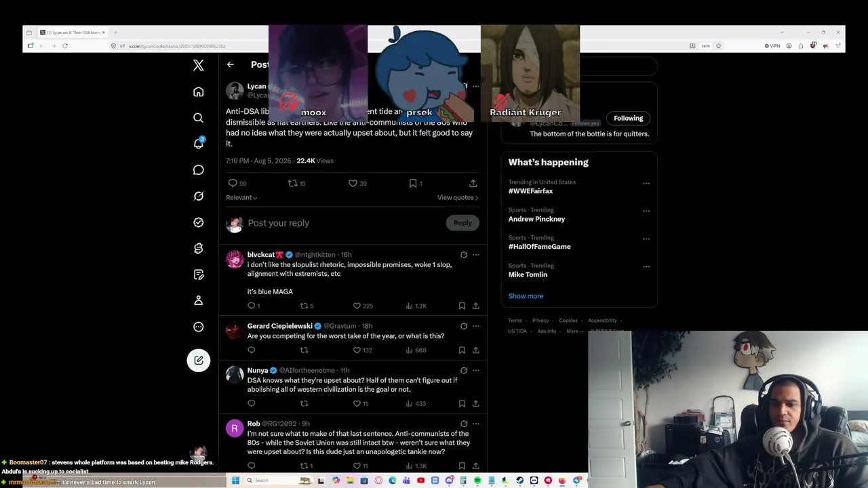View analytics on Nunya's reply

tap(416, 404)
